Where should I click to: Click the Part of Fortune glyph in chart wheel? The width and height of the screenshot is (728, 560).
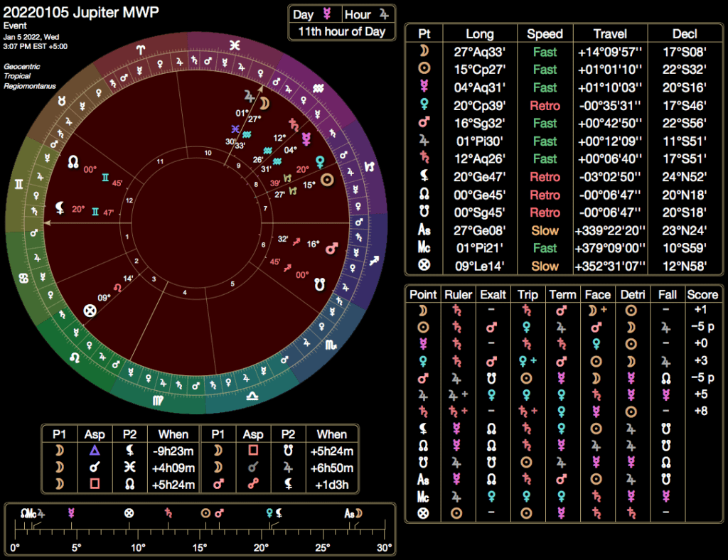(x=90, y=310)
